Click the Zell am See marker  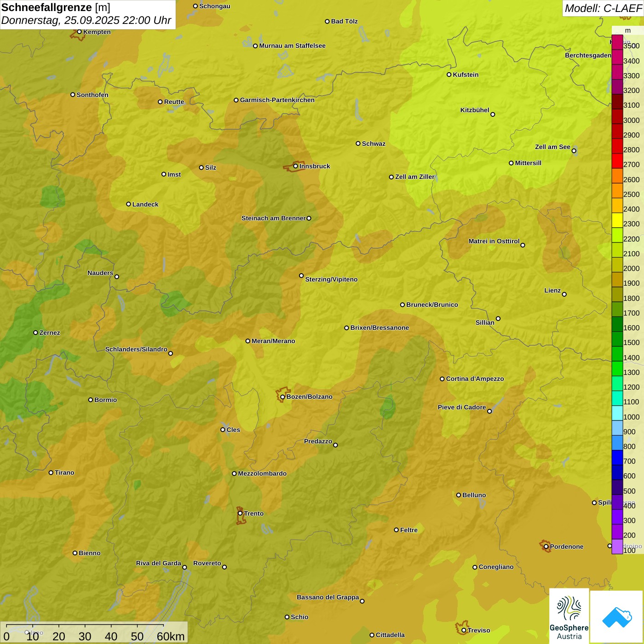tap(574, 151)
